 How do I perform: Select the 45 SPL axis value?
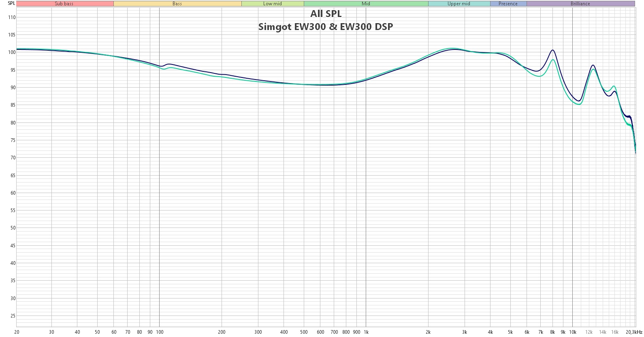(13, 246)
